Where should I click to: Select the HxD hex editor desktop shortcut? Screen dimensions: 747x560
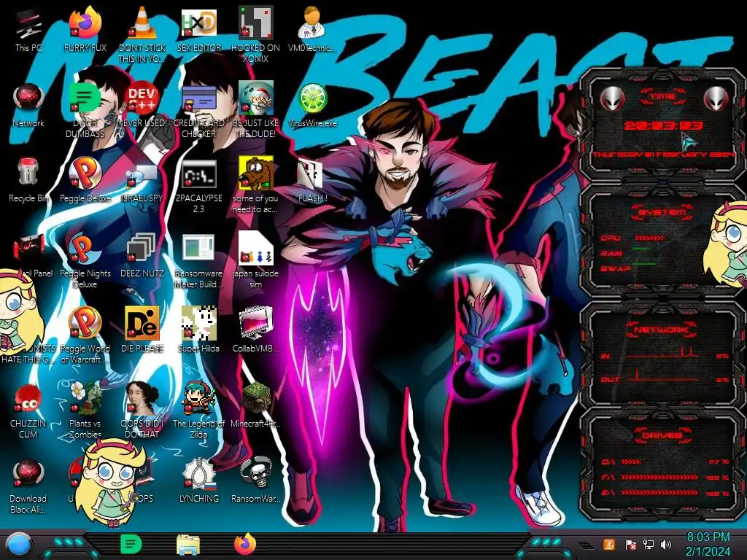pyautogui.click(x=198, y=29)
